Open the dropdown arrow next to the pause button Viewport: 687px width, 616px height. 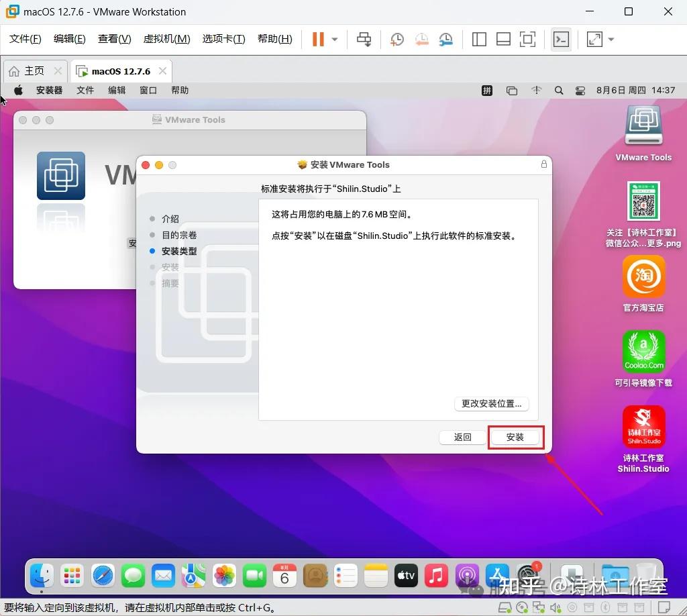click(335, 39)
